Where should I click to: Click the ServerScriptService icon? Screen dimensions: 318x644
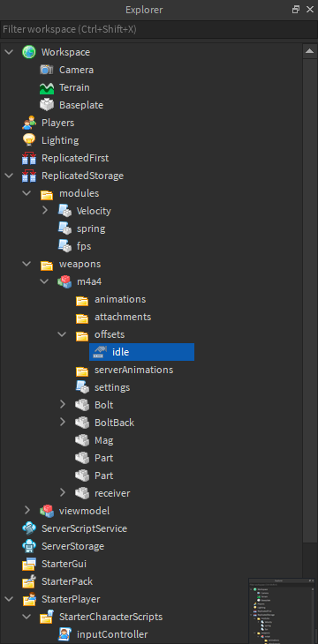tap(29, 528)
